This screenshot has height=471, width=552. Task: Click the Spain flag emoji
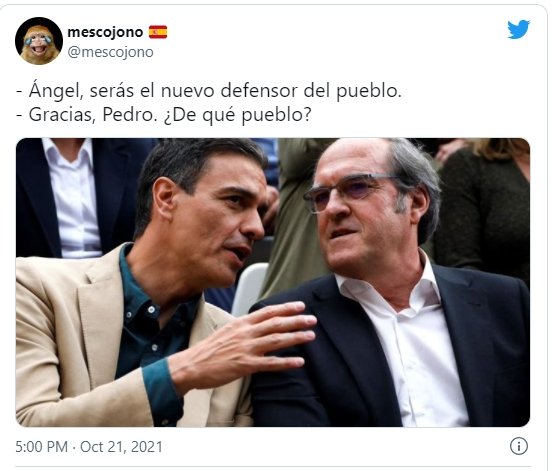pyautogui.click(x=158, y=32)
